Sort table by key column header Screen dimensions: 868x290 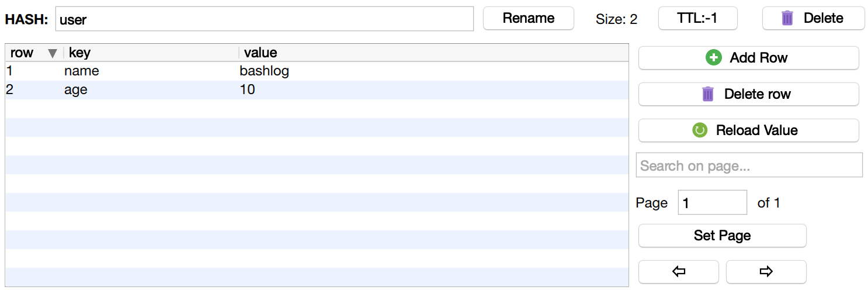(80, 53)
